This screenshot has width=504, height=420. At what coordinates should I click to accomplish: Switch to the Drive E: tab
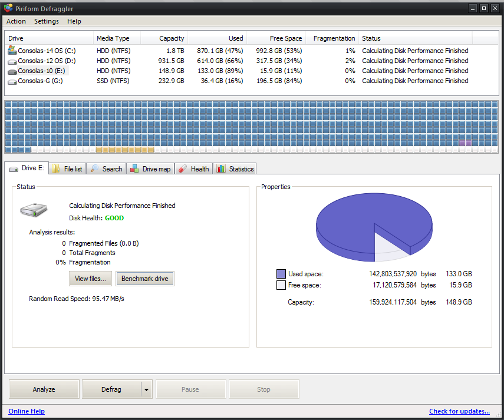coord(27,168)
